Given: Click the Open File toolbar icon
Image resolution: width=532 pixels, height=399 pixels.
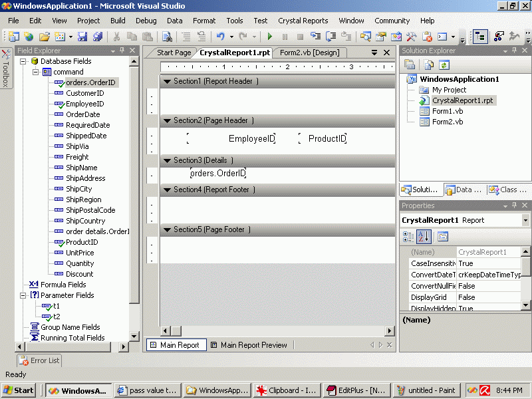Looking at the screenshot, I should [45, 37].
